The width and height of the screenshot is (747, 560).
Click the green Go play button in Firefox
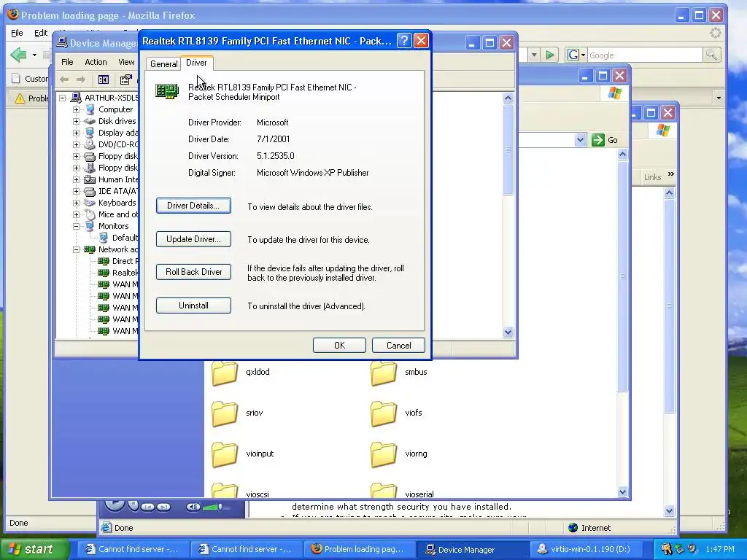pyautogui.click(x=550, y=55)
